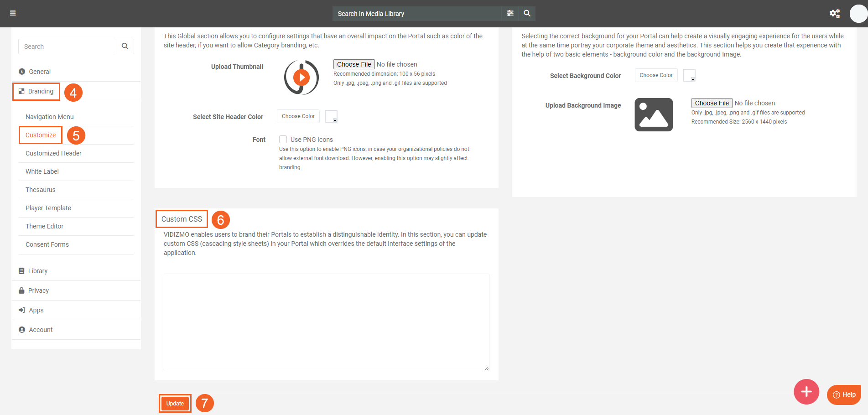Open the Help widget
The width and height of the screenshot is (868, 415).
pos(844,394)
